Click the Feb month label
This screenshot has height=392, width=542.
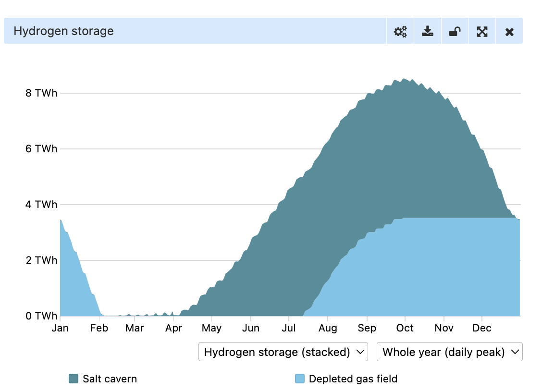(x=99, y=328)
